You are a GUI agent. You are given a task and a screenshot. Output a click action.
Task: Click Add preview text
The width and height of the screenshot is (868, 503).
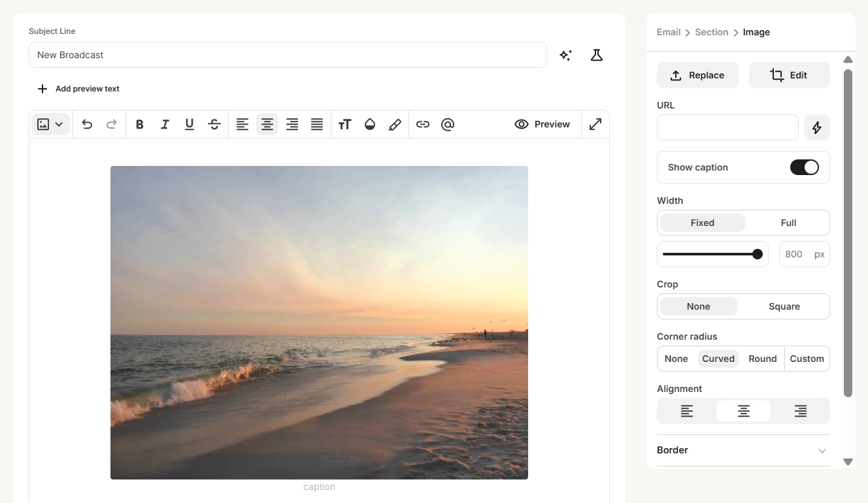(78, 88)
